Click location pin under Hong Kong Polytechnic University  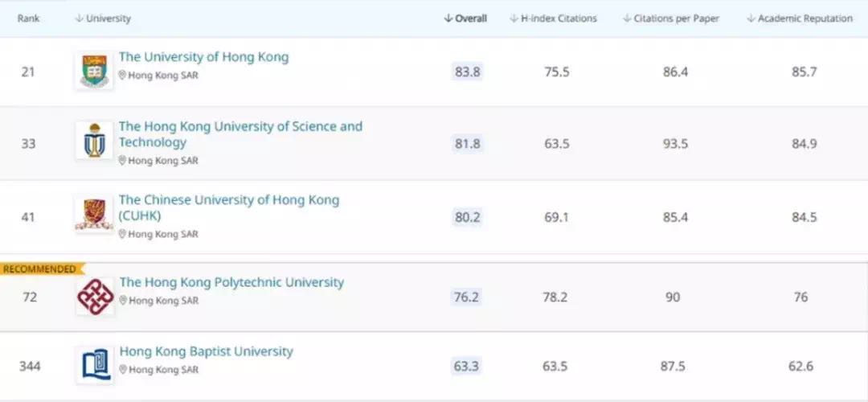pos(123,301)
